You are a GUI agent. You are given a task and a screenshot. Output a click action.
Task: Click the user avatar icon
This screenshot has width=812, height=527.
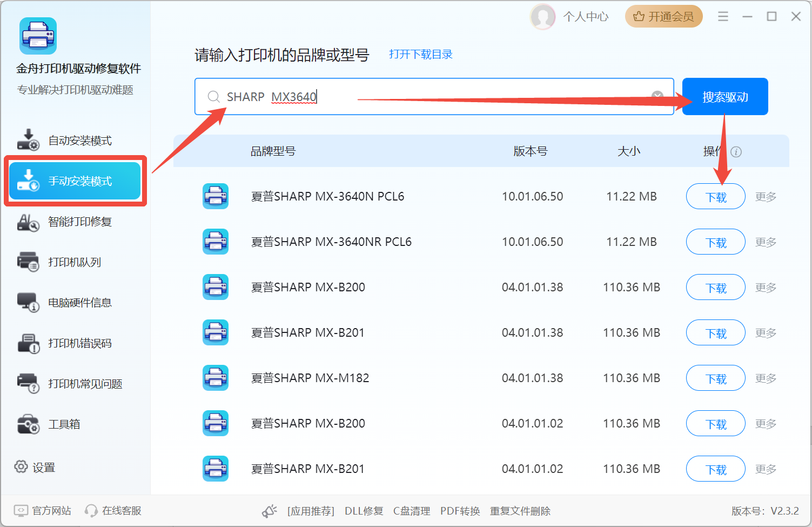pos(543,17)
